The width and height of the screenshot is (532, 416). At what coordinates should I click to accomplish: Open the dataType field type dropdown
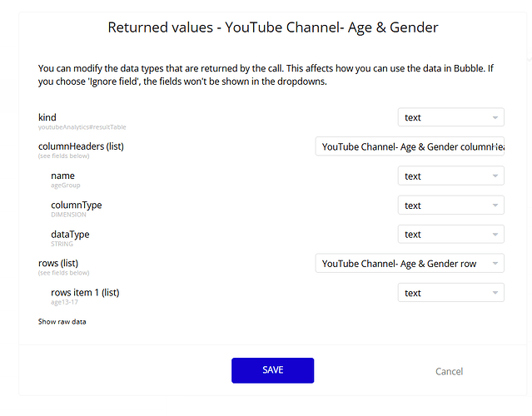tap(451, 235)
